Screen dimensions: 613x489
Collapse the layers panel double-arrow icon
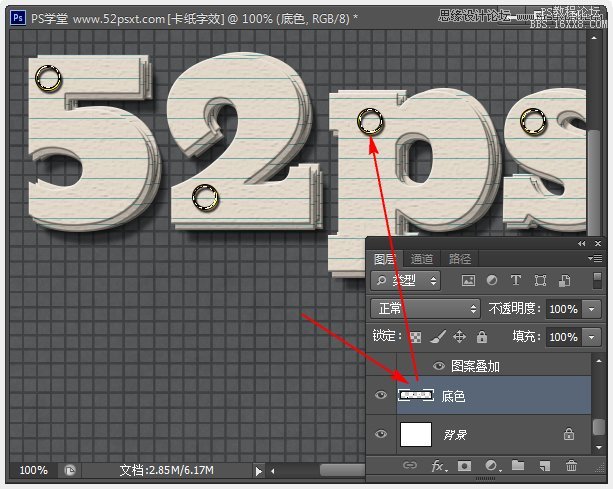click(582, 244)
